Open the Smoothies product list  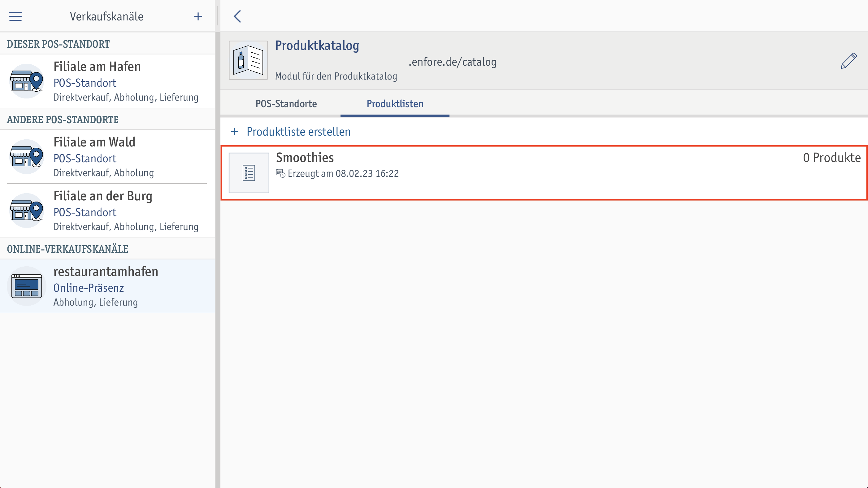coord(544,173)
